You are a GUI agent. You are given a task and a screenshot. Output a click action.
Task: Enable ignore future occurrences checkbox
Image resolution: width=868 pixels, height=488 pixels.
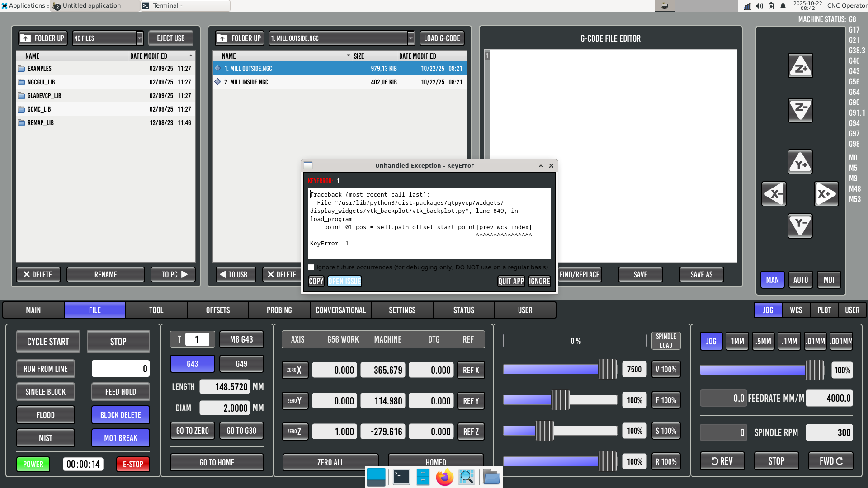(x=311, y=267)
